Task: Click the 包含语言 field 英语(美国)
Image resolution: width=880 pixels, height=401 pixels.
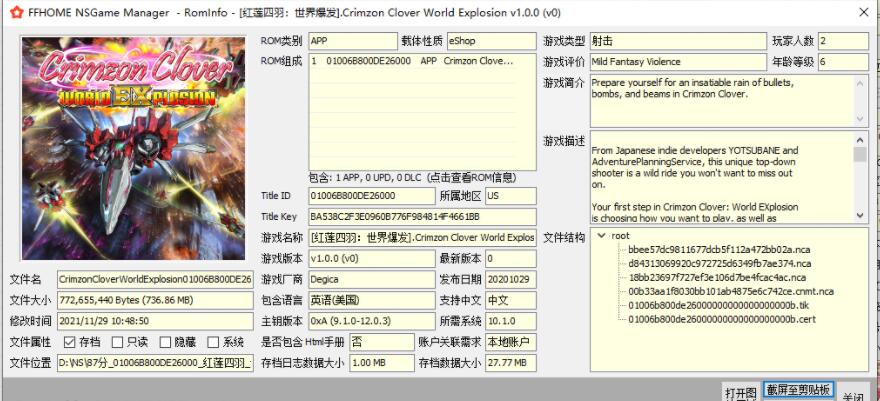Action: point(372,300)
